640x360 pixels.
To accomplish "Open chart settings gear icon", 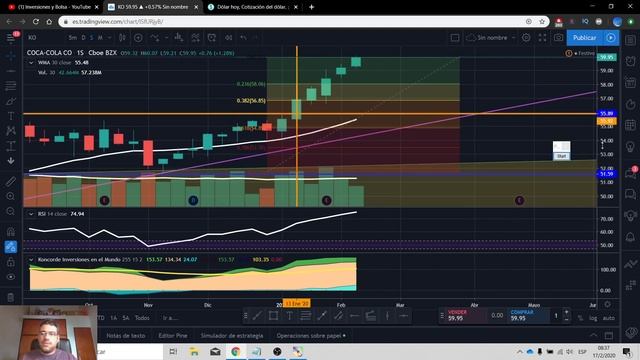I will point(526,38).
